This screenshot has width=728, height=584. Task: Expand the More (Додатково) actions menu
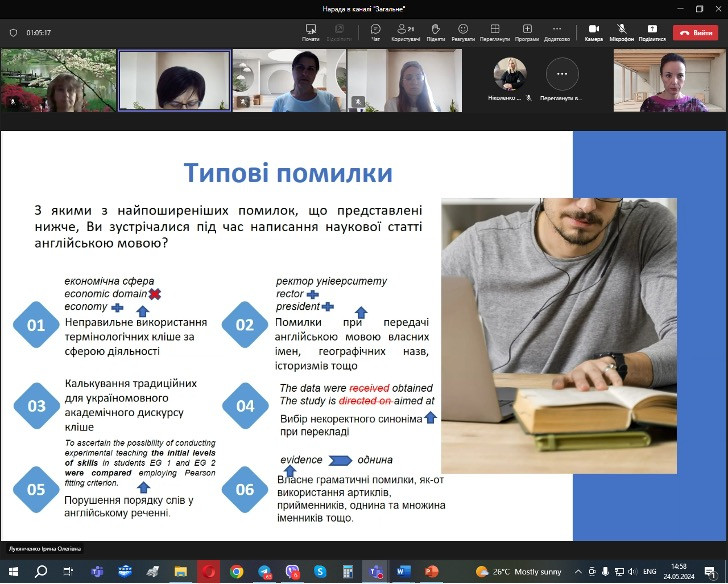[557, 30]
